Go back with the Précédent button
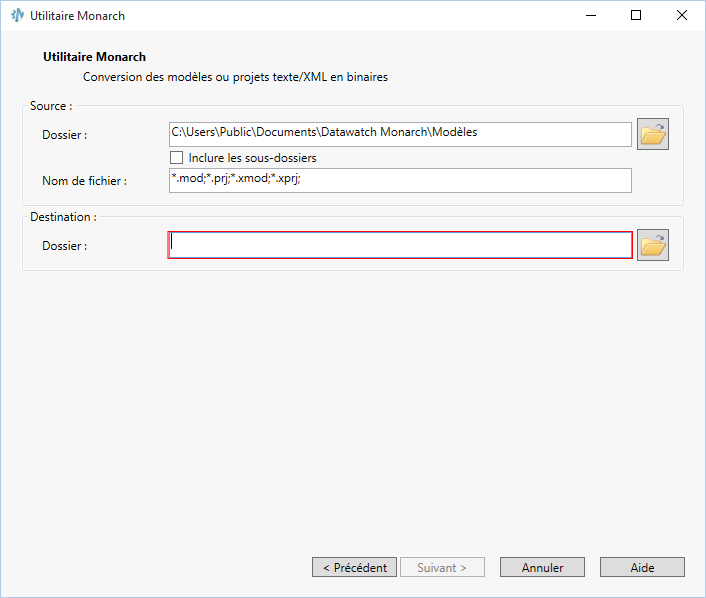706x598 pixels. tap(355, 567)
